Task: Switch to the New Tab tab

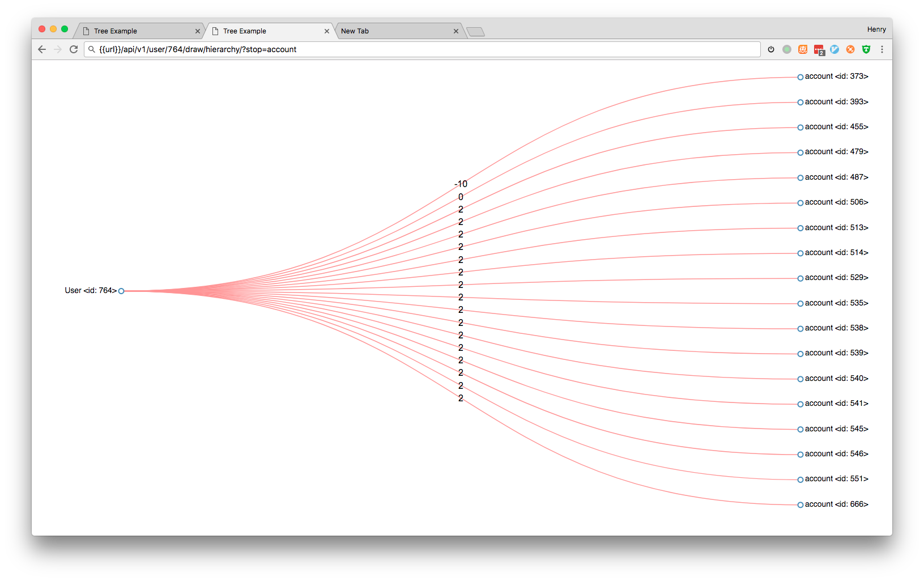Action: 391,31
